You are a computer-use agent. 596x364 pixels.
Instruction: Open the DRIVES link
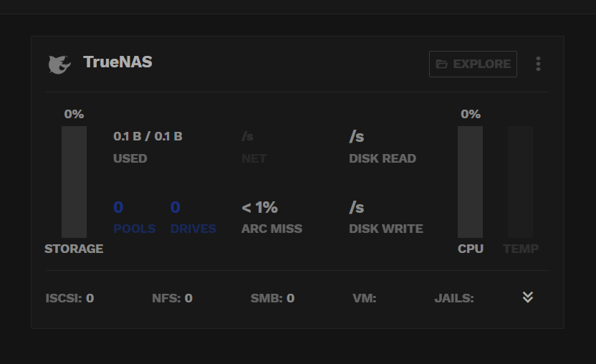coord(193,218)
